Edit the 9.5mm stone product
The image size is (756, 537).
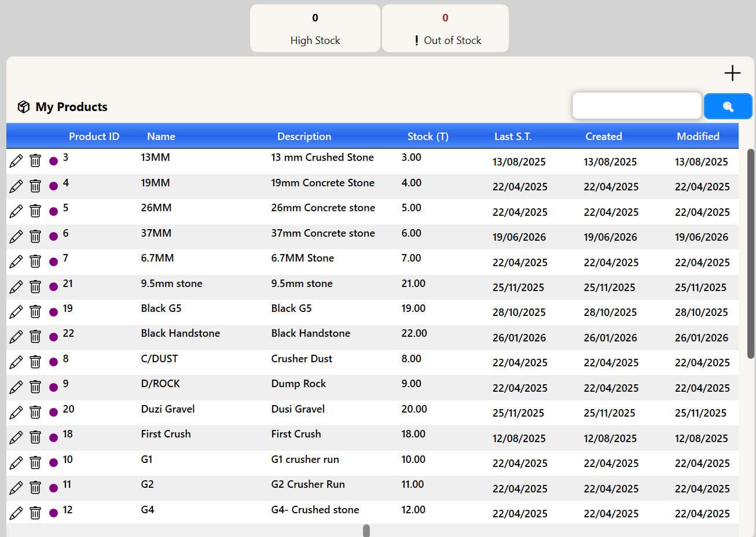[x=16, y=286]
